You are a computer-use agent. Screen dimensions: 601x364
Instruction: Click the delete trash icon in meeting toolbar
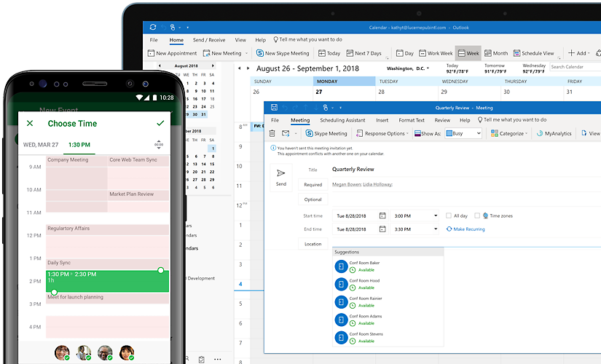pyautogui.click(x=272, y=134)
